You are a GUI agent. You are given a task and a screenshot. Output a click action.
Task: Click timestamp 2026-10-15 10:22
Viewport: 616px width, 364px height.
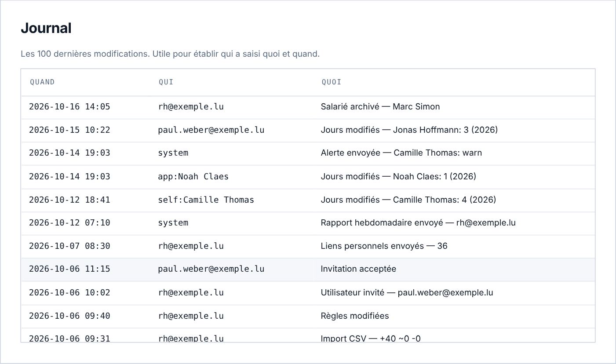click(69, 130)
